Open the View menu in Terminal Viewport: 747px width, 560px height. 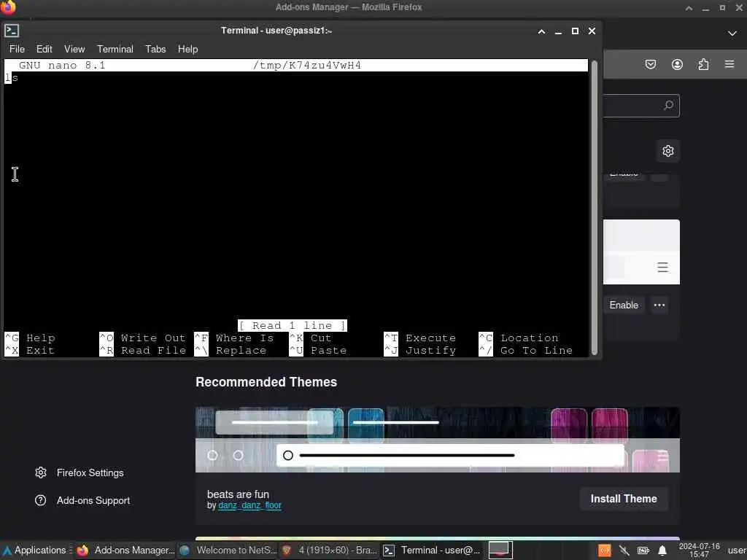74,49
